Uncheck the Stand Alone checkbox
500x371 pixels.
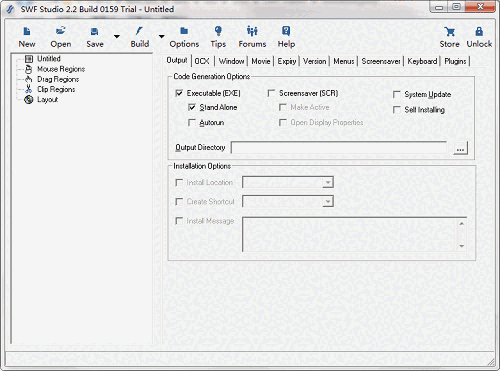192,107
